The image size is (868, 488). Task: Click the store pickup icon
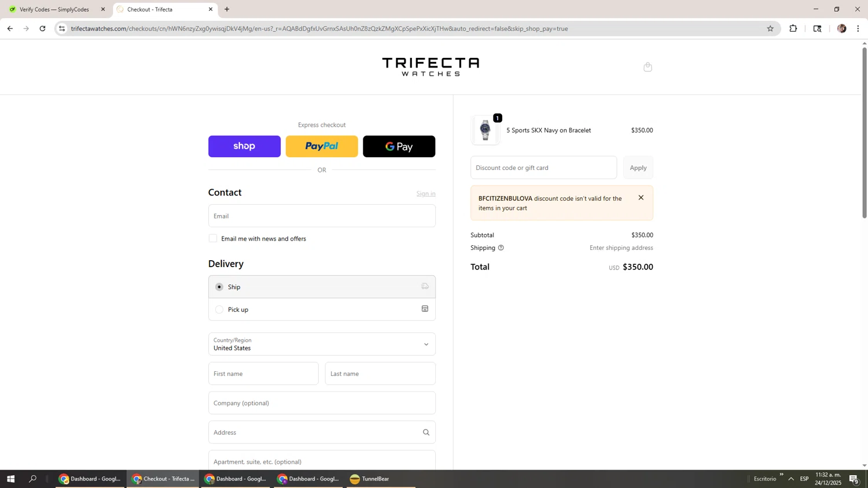(425, 309)
